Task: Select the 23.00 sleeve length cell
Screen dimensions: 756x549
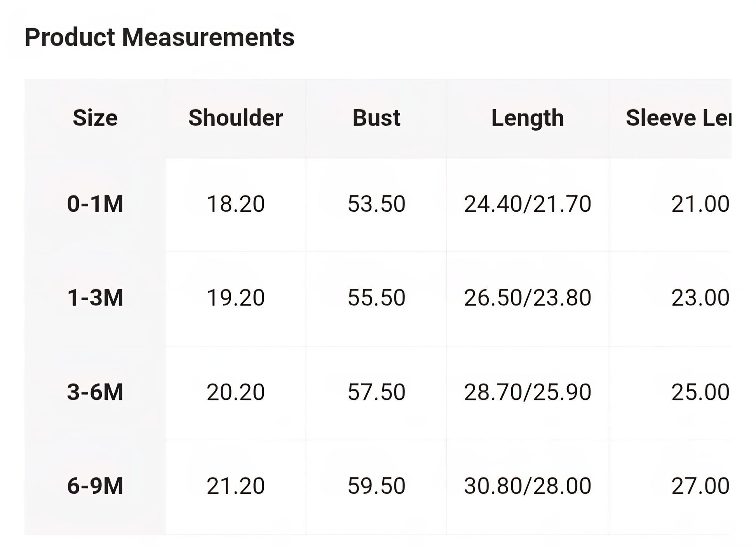Action: 700,298
